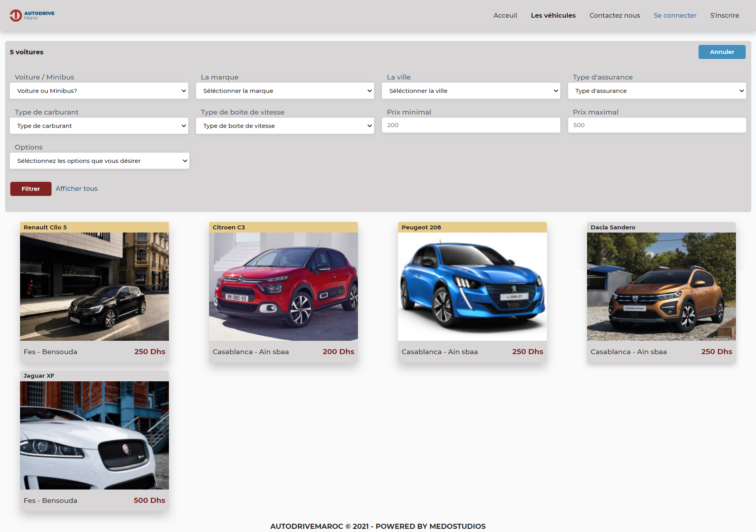Expand the Type de carburant dropdown
756x532 pixels.
point(99,126)
